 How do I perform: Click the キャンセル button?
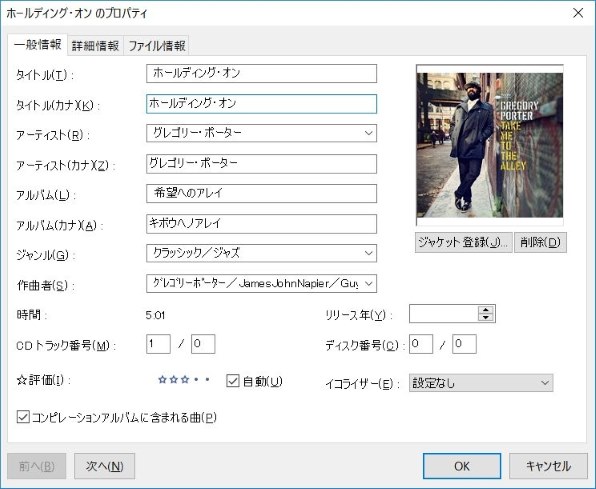click(548, 466)
